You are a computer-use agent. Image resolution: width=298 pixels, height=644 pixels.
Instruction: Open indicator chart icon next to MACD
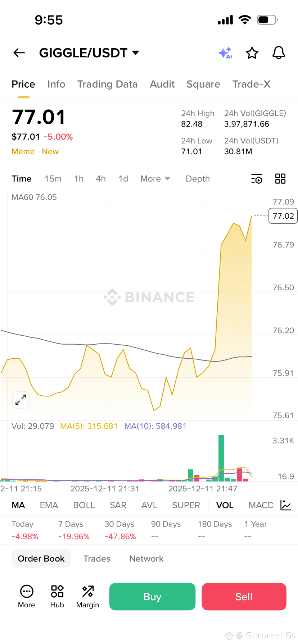pos(286,505)
